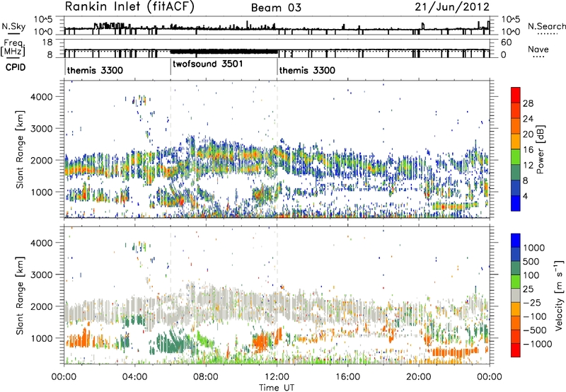Click the '60' tick on the Nave axis
The image size is (566, 392).
[506, 42]
